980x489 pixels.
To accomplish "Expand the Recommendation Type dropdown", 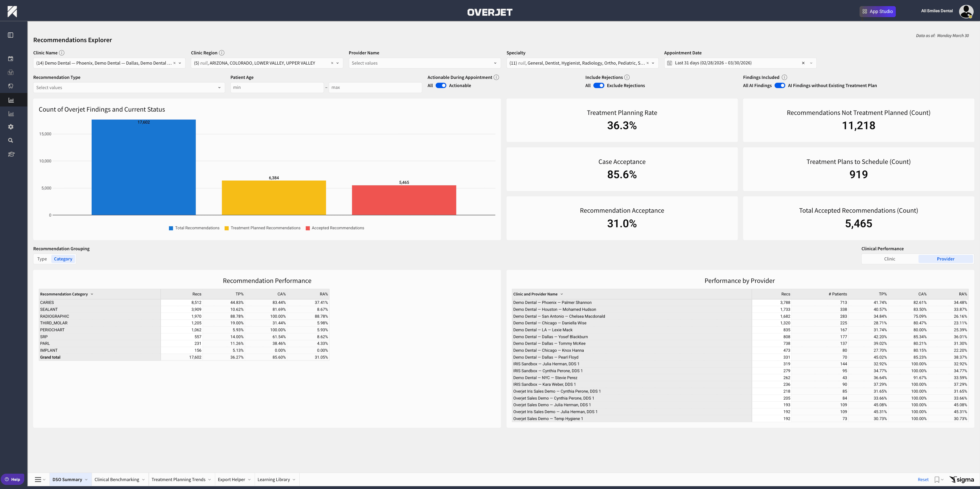I will click(x=129, y=88).
